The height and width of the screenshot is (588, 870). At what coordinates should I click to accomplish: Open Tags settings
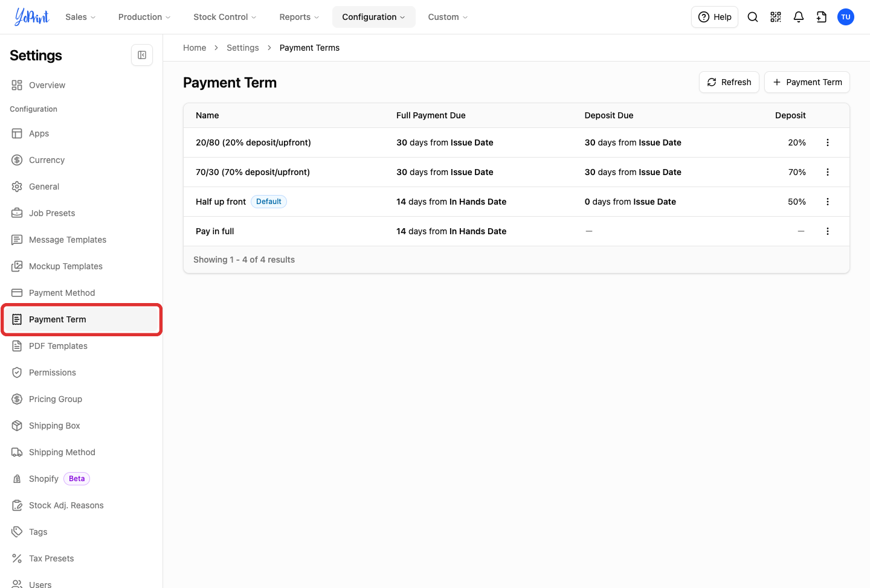tap(82, 532)
